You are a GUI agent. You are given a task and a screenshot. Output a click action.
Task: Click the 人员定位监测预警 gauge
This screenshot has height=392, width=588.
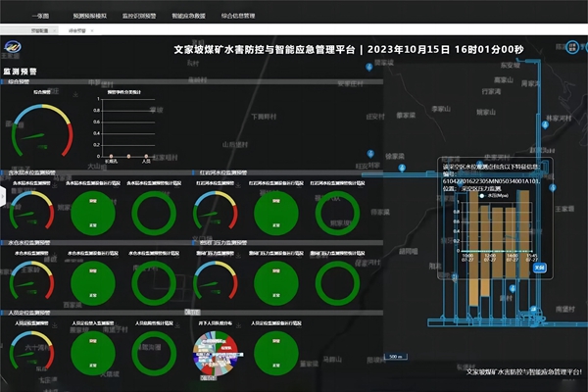(32, 348)
